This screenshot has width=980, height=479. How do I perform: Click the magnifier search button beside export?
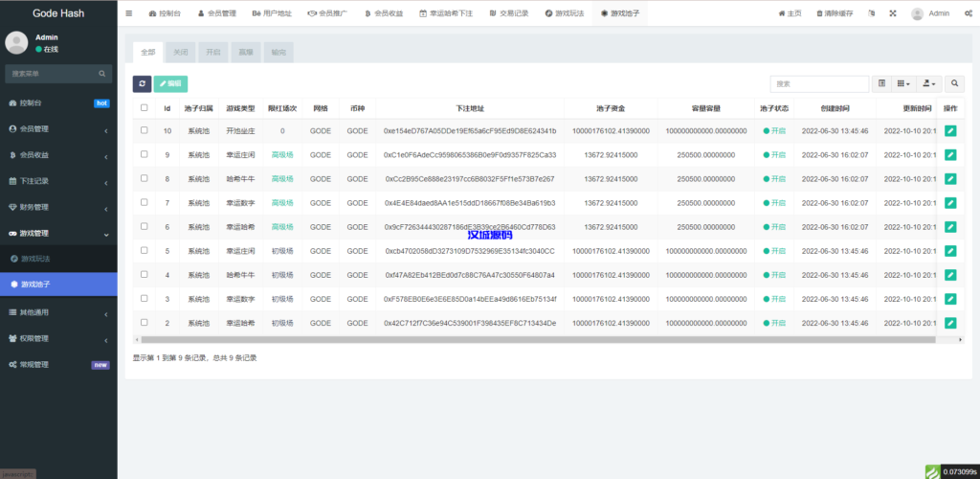[x=955, y=84]
